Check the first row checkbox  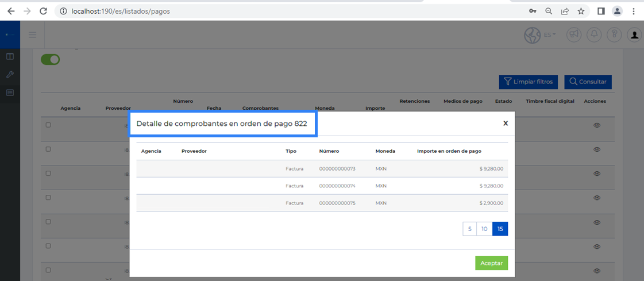point(48,125)
